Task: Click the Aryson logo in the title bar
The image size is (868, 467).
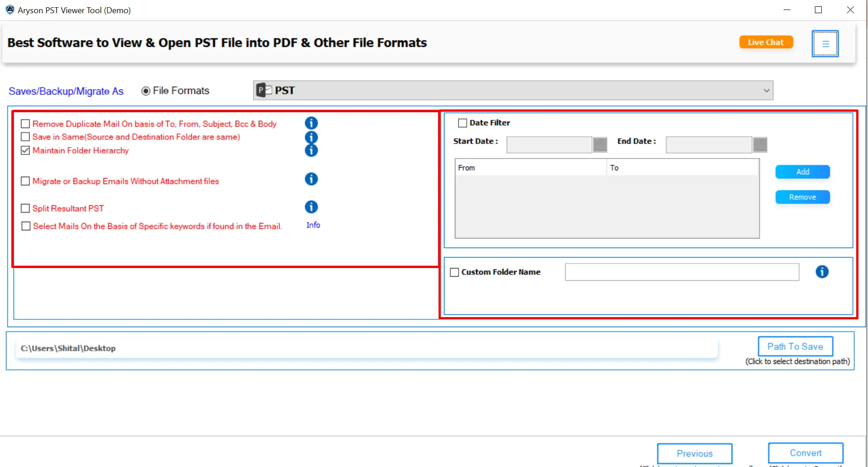Action: [10, 10]
